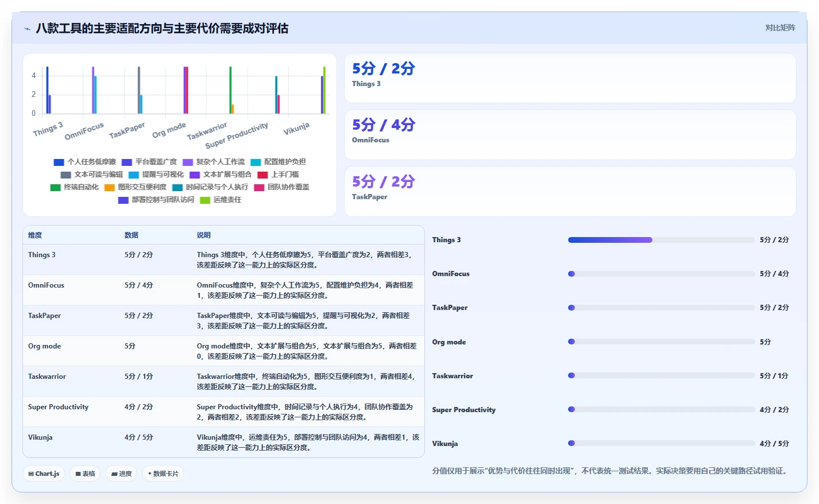
Task: Click the 部署控制与团队访问 legend swatch
Action: pos(123,200)
